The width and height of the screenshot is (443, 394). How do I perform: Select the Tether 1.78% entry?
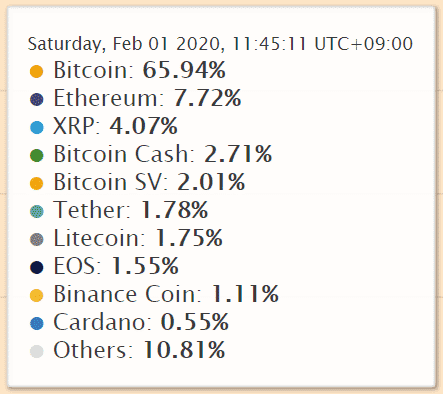click(x=131, y=210)
